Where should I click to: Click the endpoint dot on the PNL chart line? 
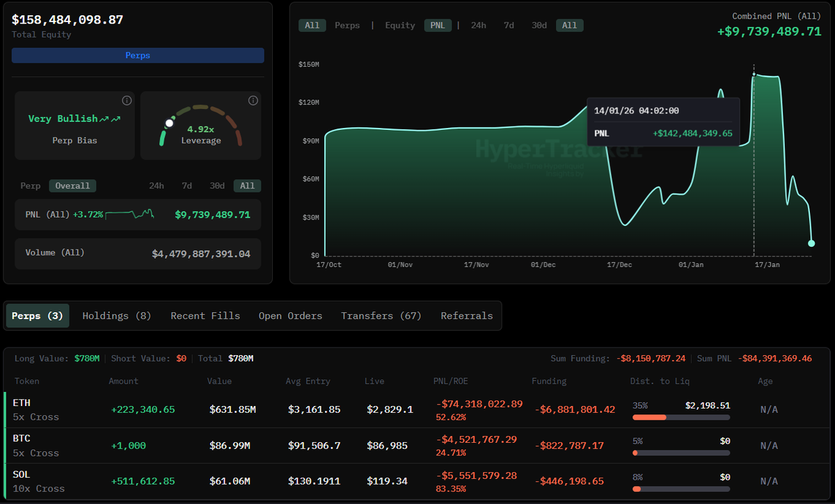(x=811, y=243)
